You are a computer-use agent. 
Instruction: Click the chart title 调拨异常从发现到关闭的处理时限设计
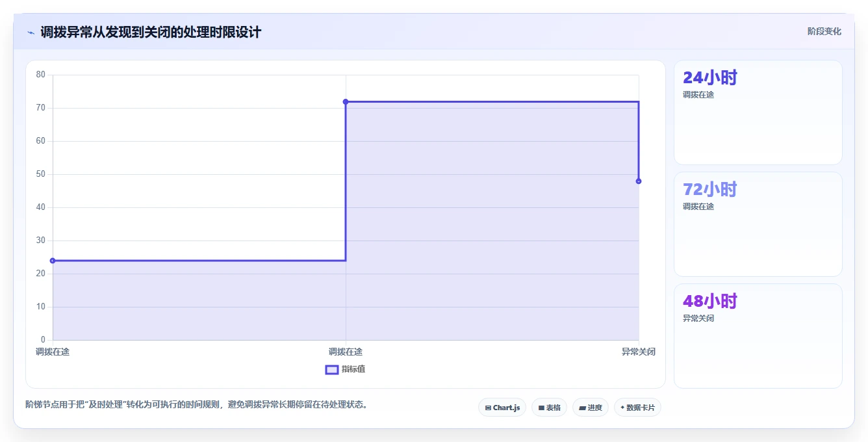pyautogui.click(x=151, y=32)
